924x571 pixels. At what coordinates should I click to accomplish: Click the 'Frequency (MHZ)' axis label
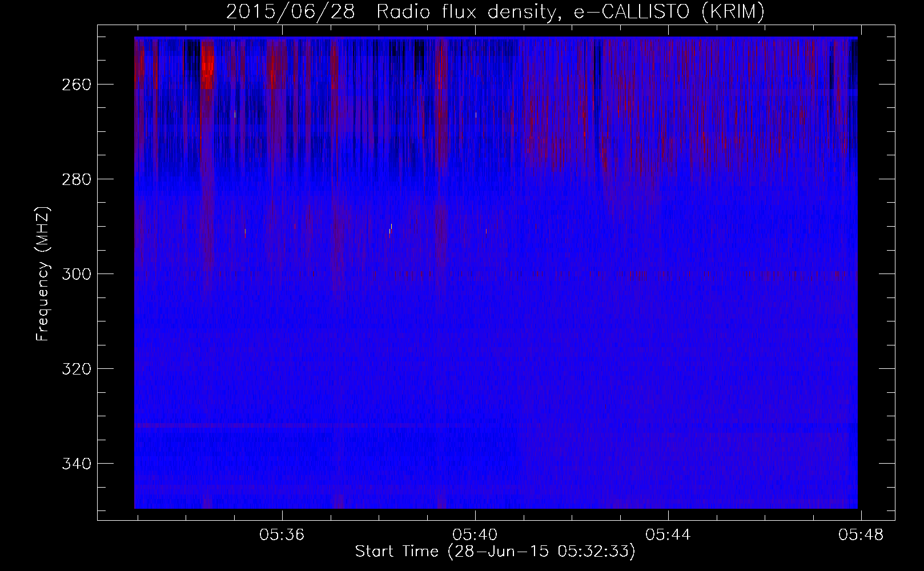(x=43, y=274)
